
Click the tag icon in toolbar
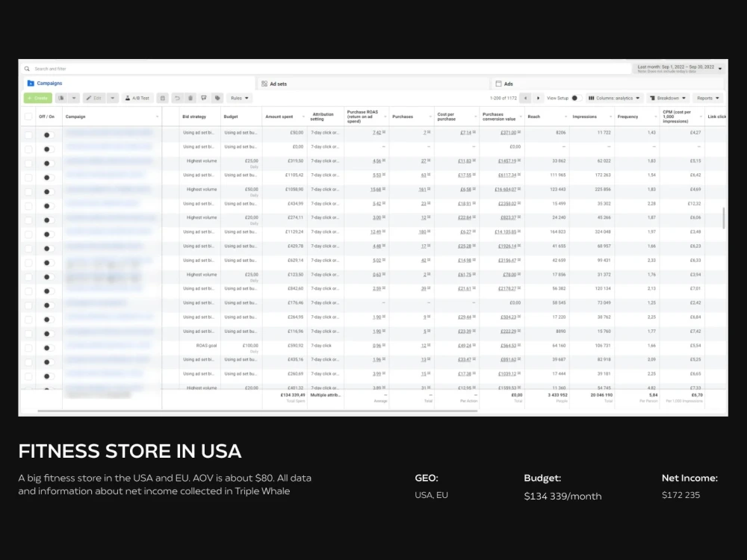point(217,98)
